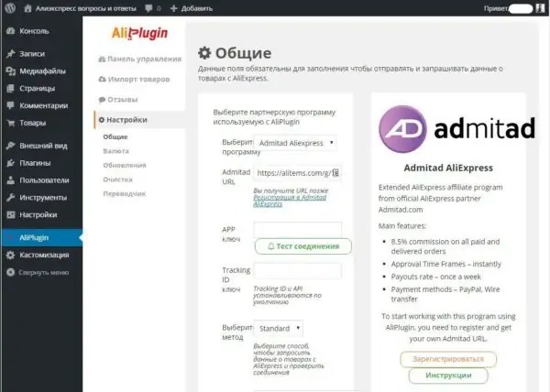This screenshot has width=550, height=392.
Task: Click the Tracking ID input field
Action: pyautogui.click(x=297, y=271)
